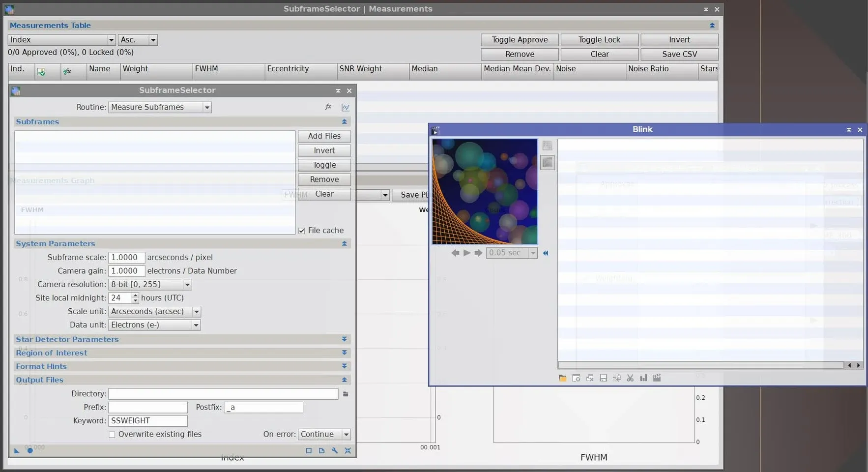Viewport: 868px width, 472px height.
Task: Click Blink's play animation button
Action: [466, 253]
